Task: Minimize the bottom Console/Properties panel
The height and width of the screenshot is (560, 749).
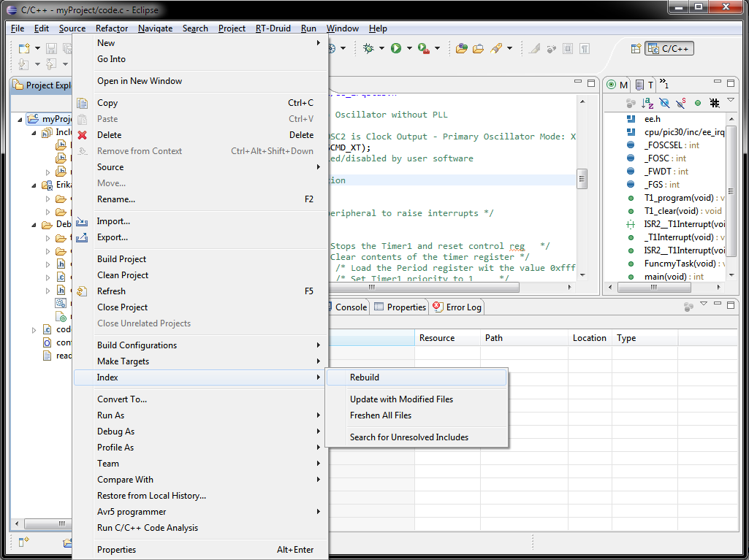Action: click(x=718, y=304)
